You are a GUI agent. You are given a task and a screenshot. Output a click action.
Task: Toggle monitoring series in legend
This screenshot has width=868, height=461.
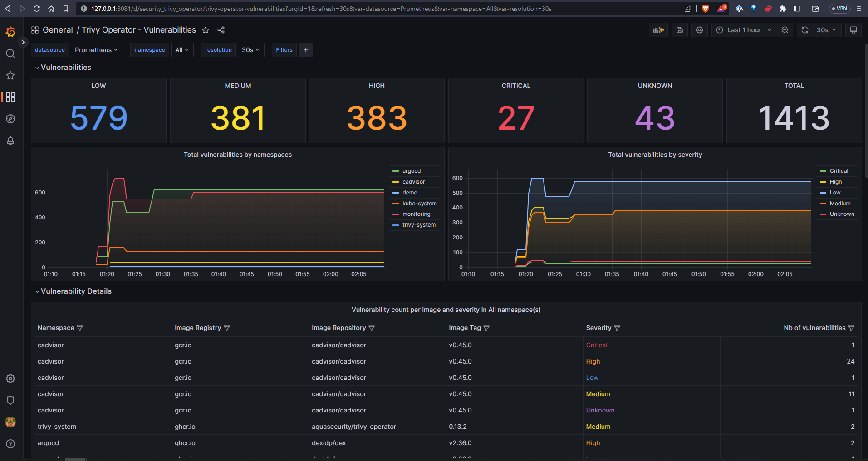pos(417,214)
